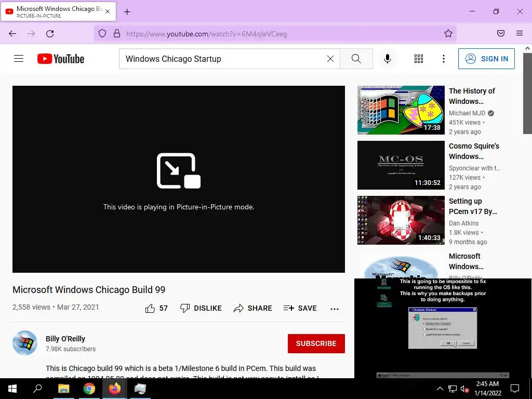The width and height of the screenshot is (532, 399).
Task: Show hidden tray icons chevron
Action: tap(440, 389)
